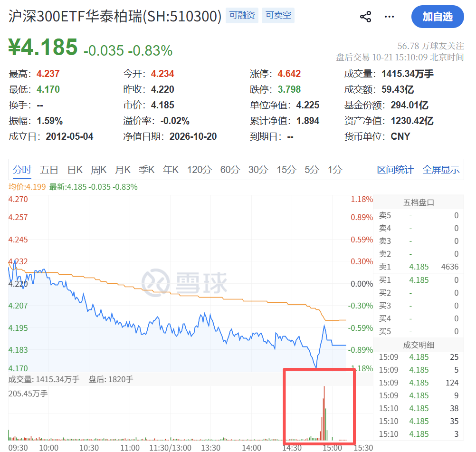Switch to the 日K chart tab
The image size is (476, 452).
pos(75,170)
